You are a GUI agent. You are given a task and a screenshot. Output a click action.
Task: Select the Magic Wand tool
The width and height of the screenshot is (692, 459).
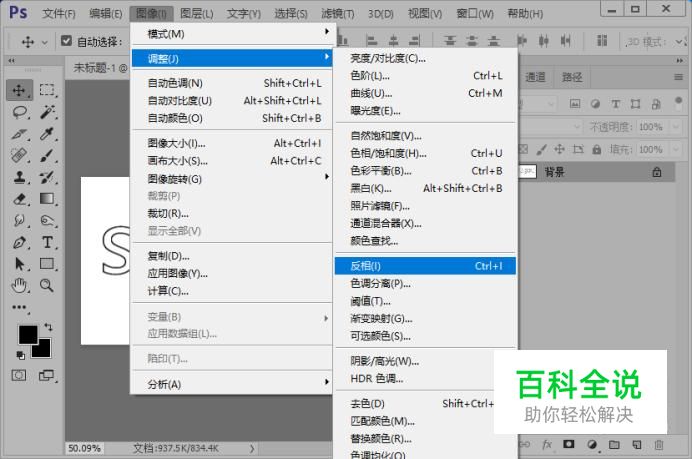pyautogui.click(x=47, y=112)
